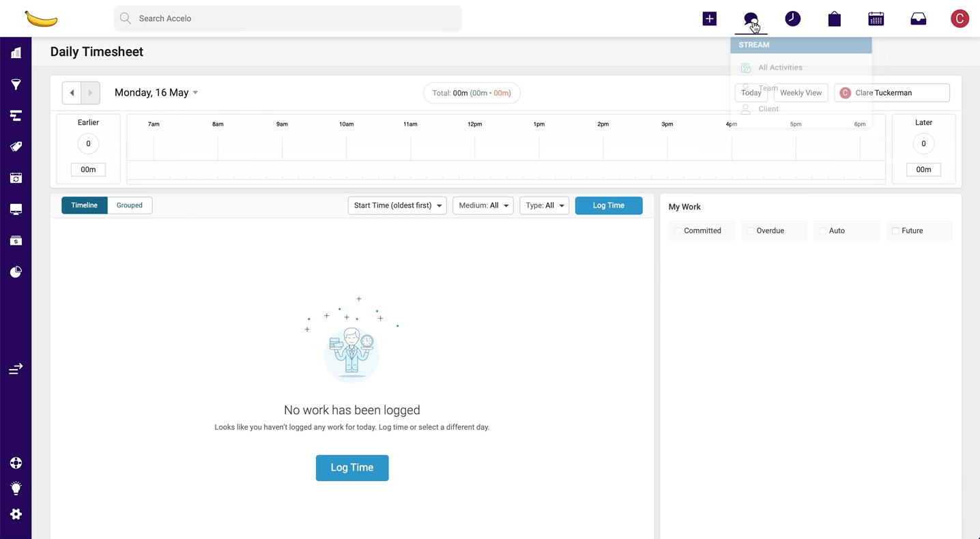Switch to Weekly View

coord(801,93)
